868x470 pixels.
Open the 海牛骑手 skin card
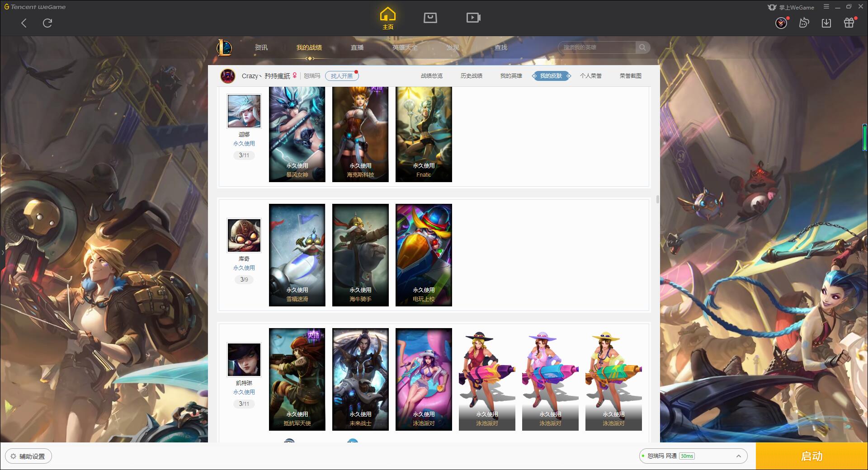(x=360, y=255)
